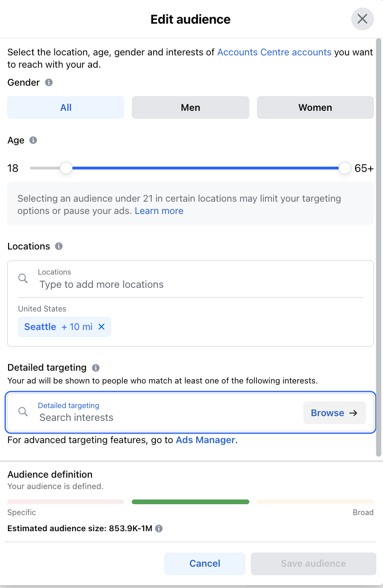Click the minimum age slider handle
This screenshot has height=588, width=383.
[x=65, y=168]
